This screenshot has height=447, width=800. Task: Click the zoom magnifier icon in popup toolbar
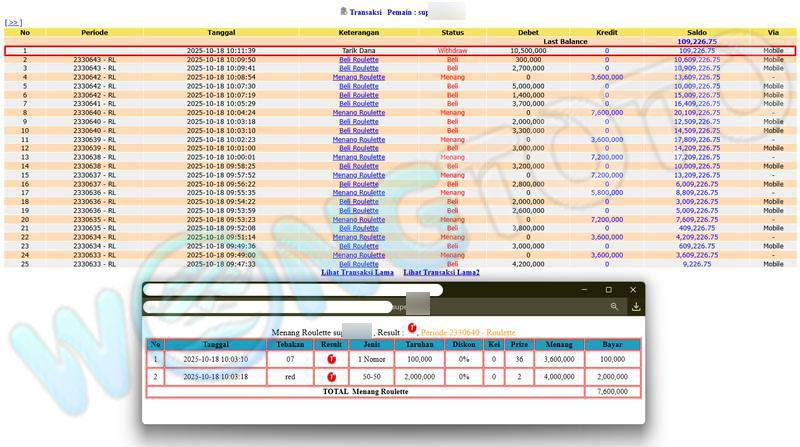click(x=614, y=307)
